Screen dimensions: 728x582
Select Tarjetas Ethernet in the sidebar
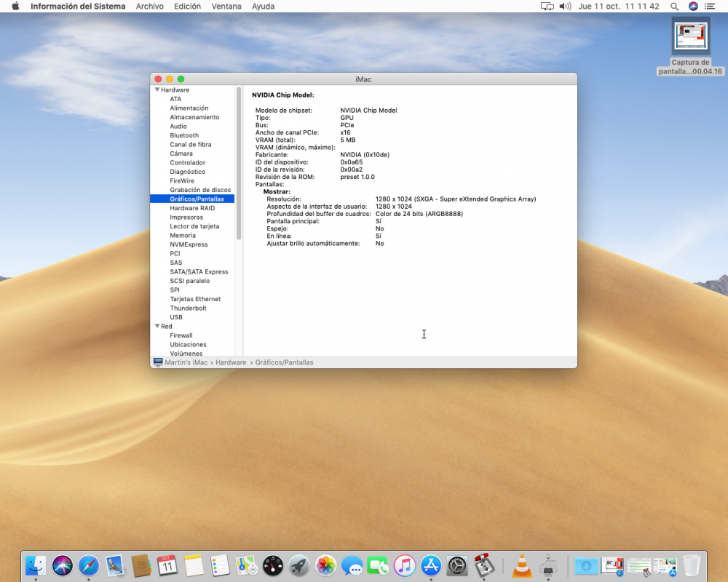click(x=195, y=299)
